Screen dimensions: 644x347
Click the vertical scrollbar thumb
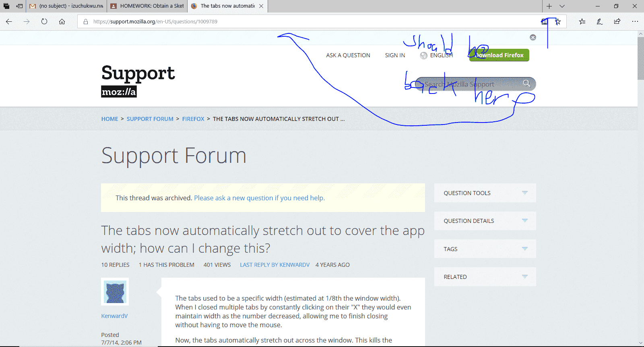pyautogui.click(x=641, y=58)
